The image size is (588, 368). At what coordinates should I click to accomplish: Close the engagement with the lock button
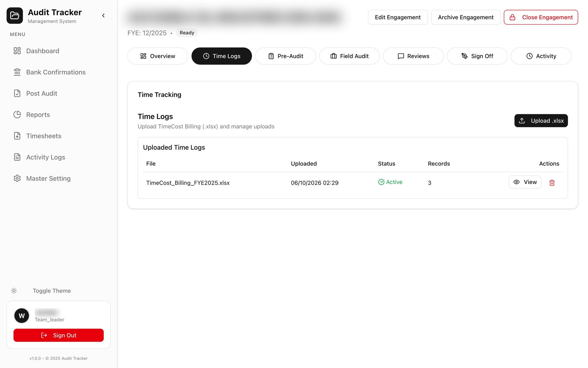point(541,17)
